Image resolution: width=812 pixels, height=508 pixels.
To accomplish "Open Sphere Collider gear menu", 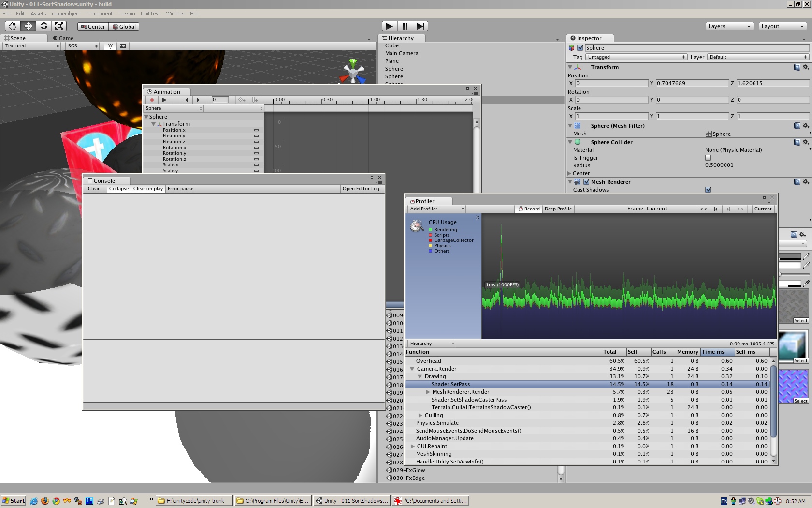I will click(806, 142).
